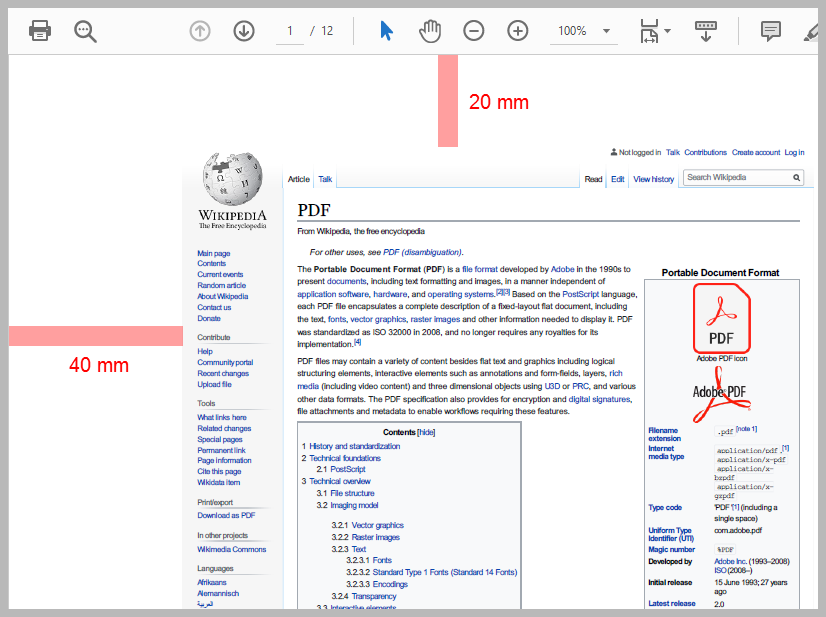826x617 pixels.
Task: Open About Wikipedia link
Action: coord(222,297)
